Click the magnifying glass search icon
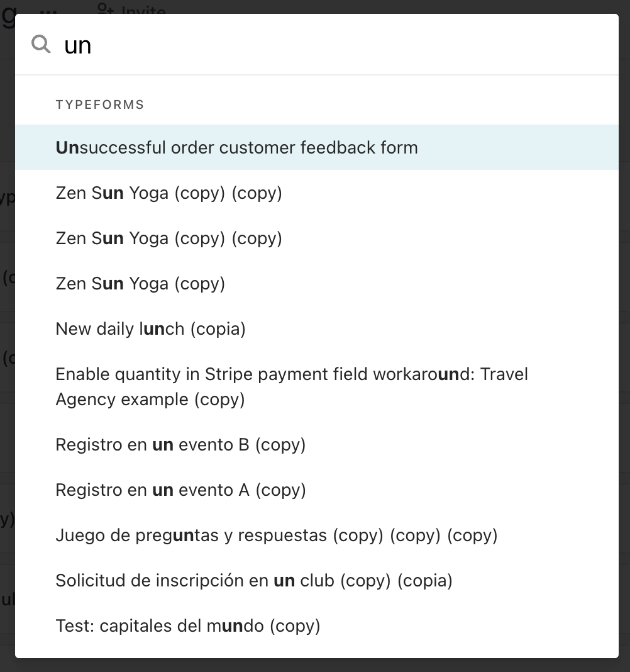Screen dimensions: 630x672 (41, 44)
